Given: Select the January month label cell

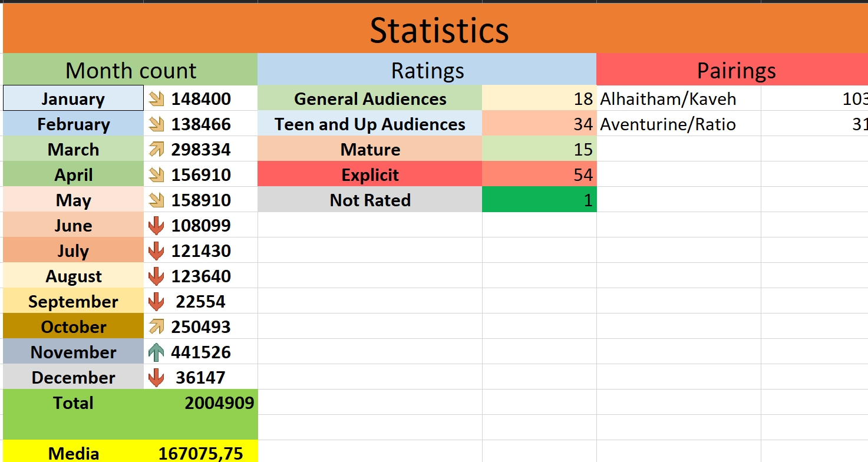Looking at the screenshot, I should (x=73, y=99).
